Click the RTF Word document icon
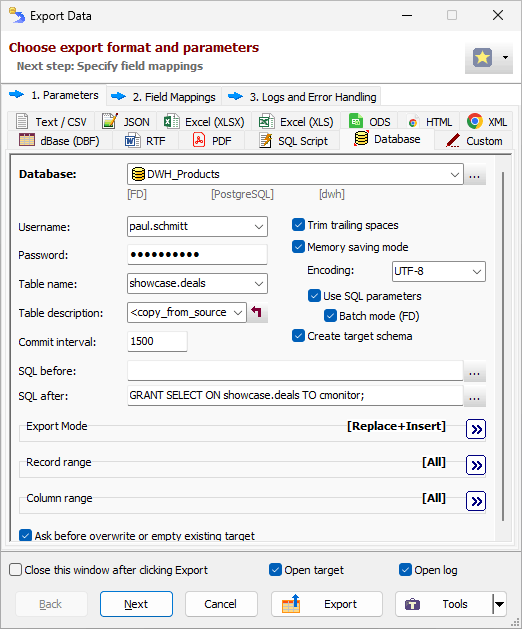Screen dimensions: 522x629 [132, 141]
